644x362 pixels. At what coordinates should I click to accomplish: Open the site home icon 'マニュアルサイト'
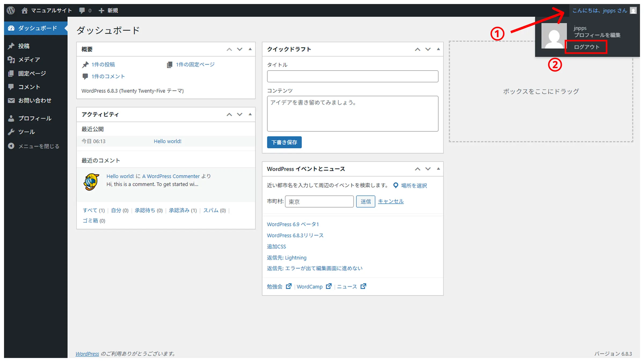point(24,10)
